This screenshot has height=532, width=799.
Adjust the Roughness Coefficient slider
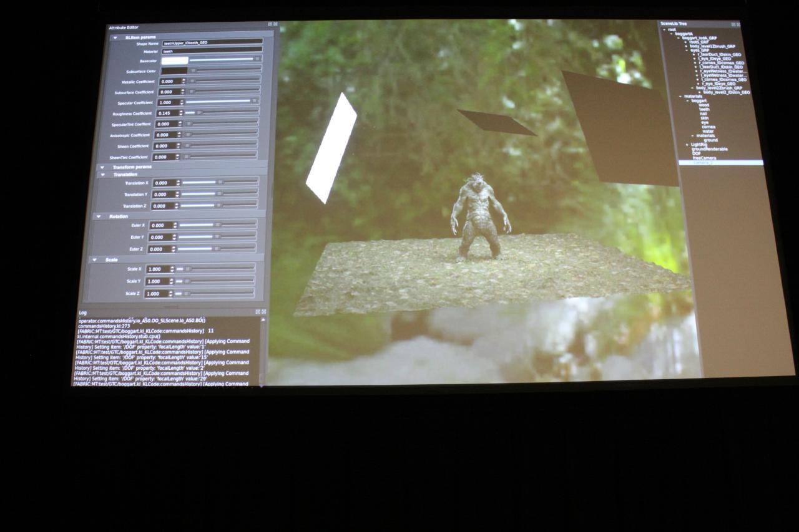pos(222,112)
